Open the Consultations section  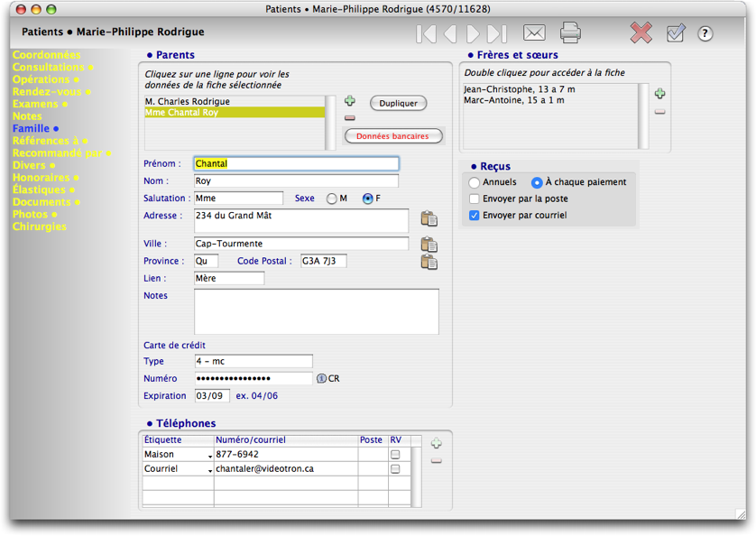[x=53, y=67]
